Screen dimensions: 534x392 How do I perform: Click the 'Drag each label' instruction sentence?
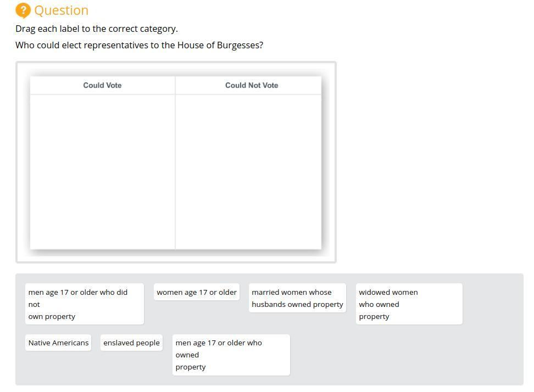coord(97,29)
